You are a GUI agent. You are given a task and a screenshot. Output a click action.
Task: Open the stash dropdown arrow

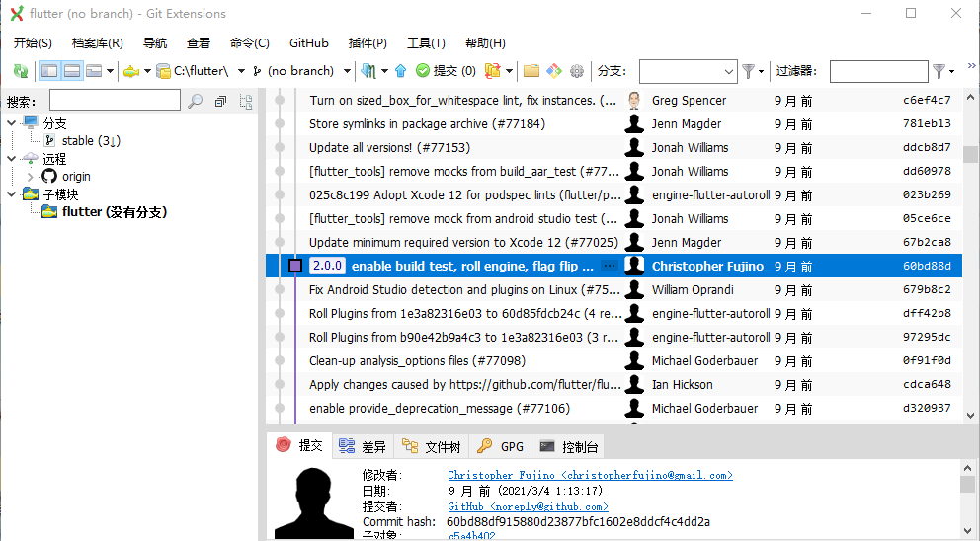(x=510, y=71)
